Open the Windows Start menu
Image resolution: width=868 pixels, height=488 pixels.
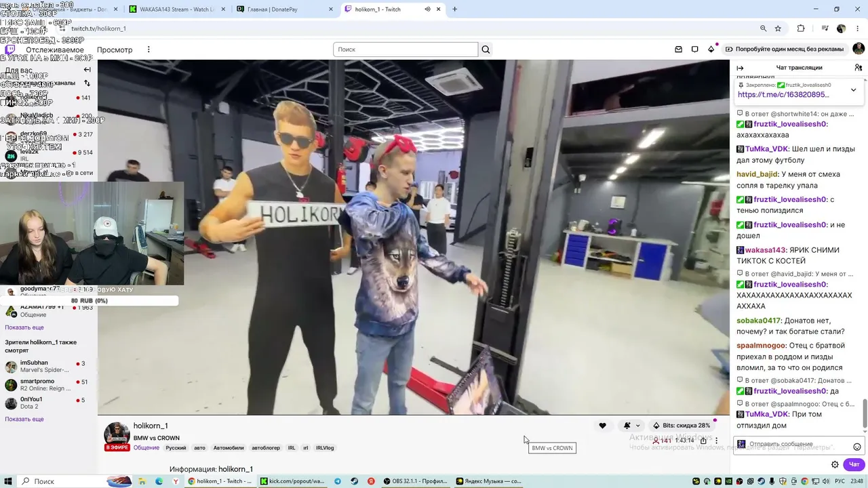tap(8, 481)
